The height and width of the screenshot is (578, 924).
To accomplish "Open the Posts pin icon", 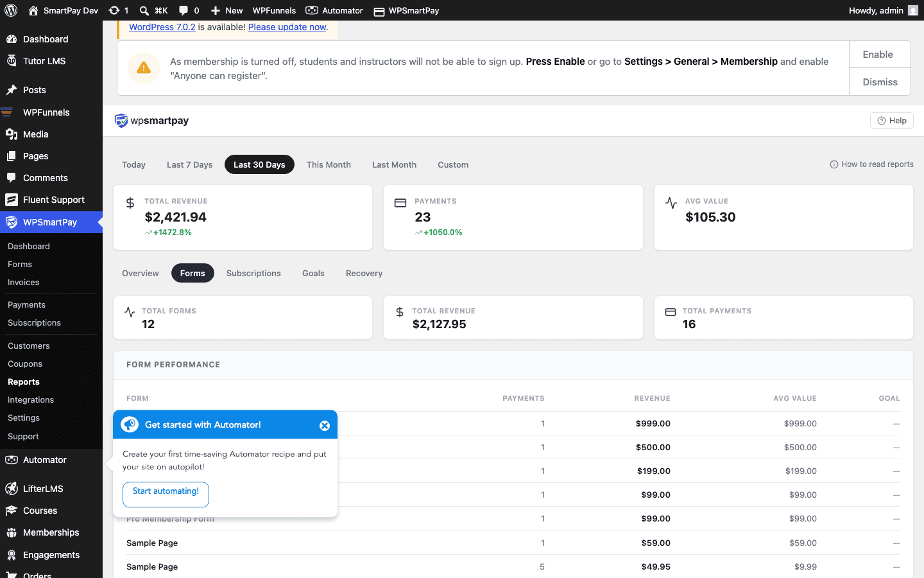I will pos(11,90).
